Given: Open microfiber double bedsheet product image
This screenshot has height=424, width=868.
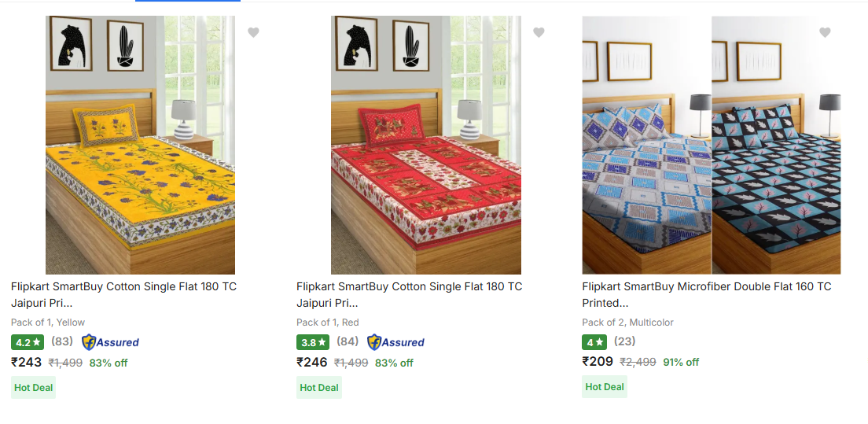Looking at the screenshot, I should click(711, 146).
